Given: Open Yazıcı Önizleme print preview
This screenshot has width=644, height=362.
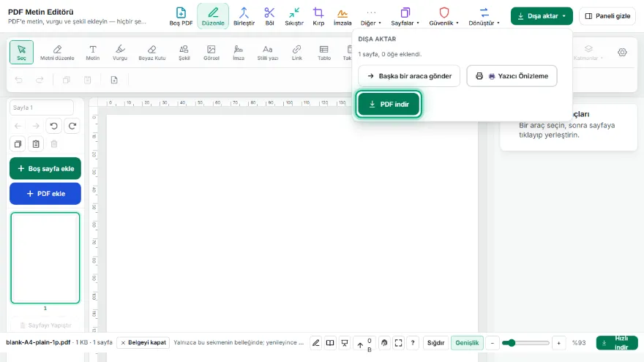Looking at the screenshot, I should 512,76.
